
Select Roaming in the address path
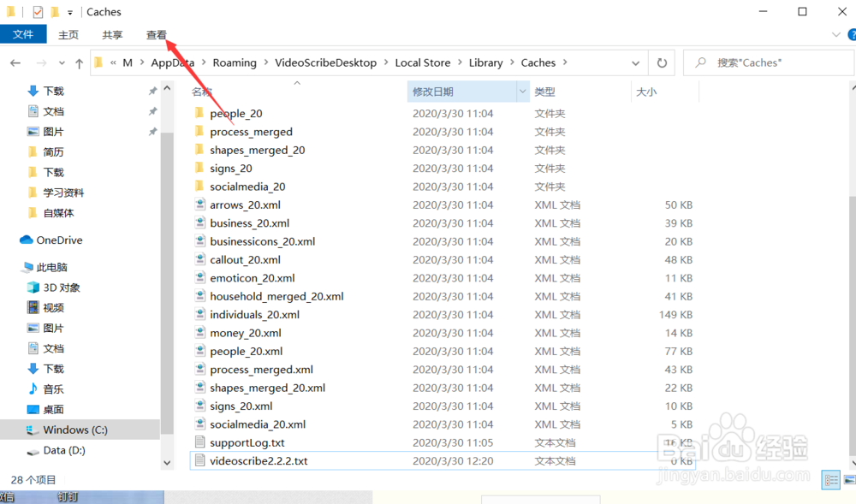(x=235, y=62)
